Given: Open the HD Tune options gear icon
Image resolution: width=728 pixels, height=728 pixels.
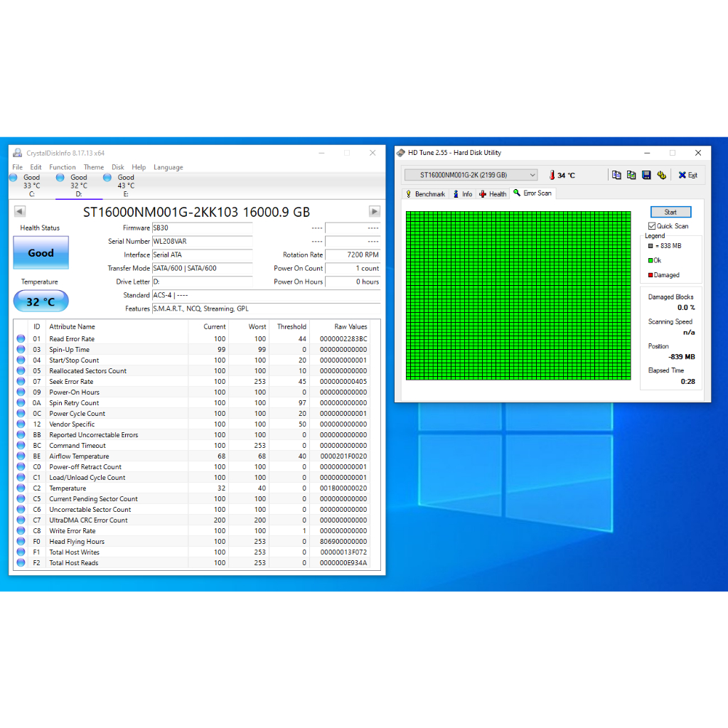Looking at the screenshot, I should 661,175.
